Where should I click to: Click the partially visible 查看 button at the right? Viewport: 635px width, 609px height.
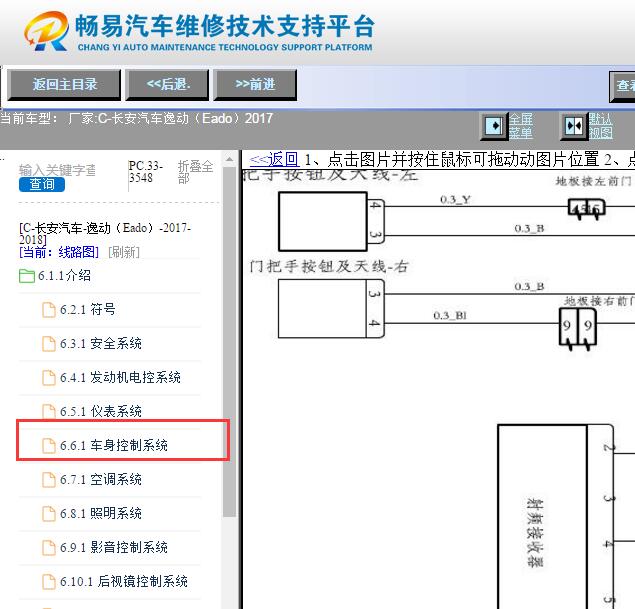[x=623, y=86]
